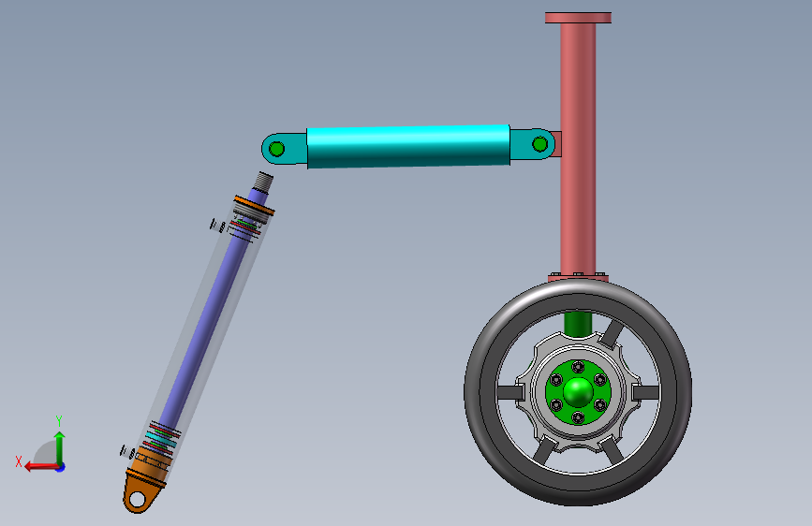Screen dimensions: 812x526
Task: Select the green dome hub cap
Action: [578, 391]
